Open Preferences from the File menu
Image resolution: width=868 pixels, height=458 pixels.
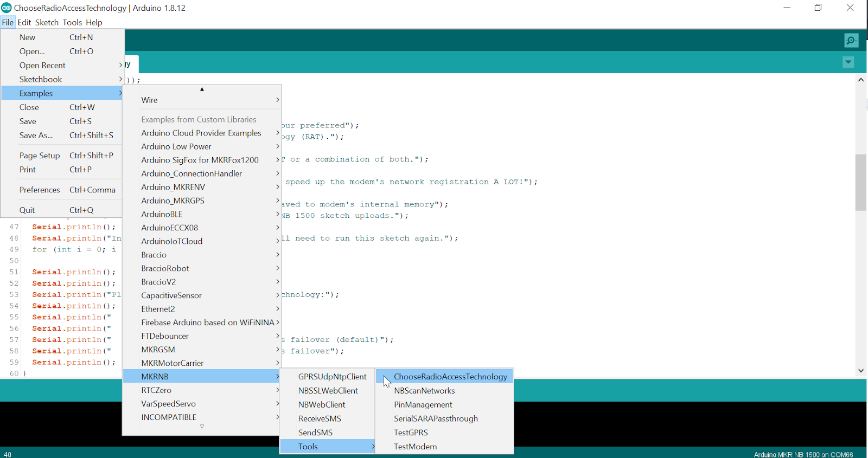(x=62, y=190)
